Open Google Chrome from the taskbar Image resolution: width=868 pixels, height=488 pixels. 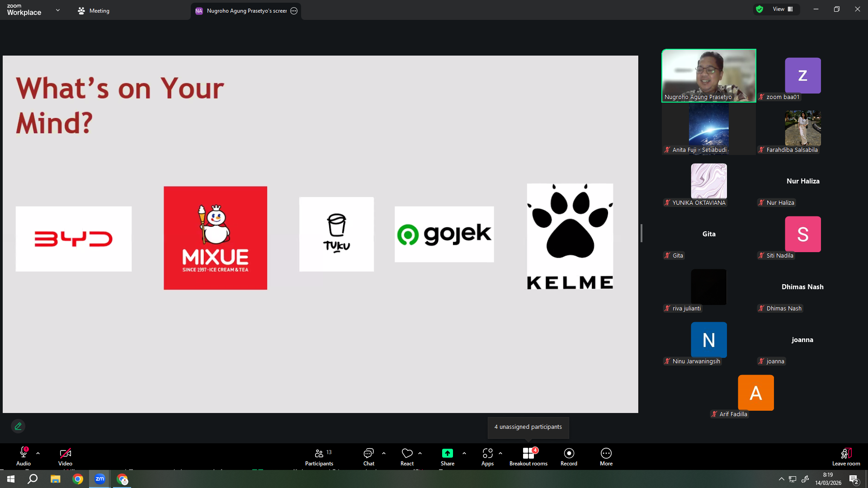[x=78, y=479]
